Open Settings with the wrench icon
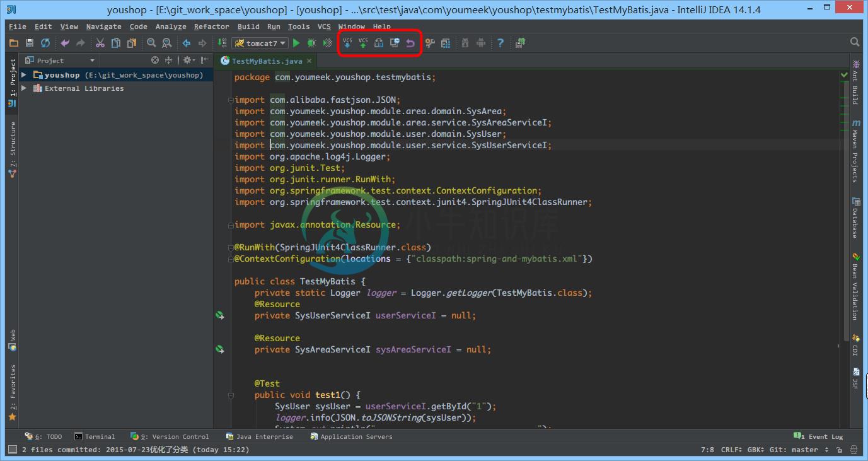 point(430,43)
